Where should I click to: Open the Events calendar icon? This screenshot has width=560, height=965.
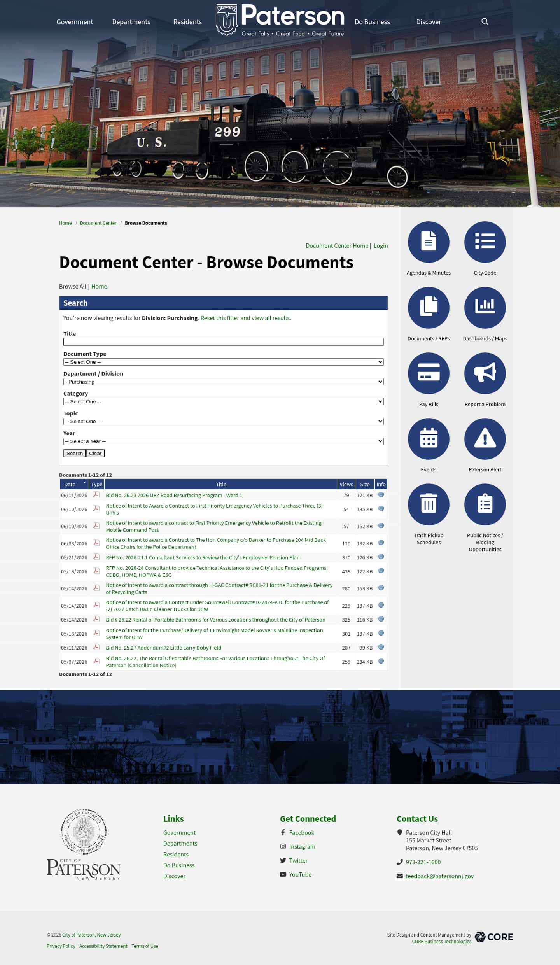point(429,439)
